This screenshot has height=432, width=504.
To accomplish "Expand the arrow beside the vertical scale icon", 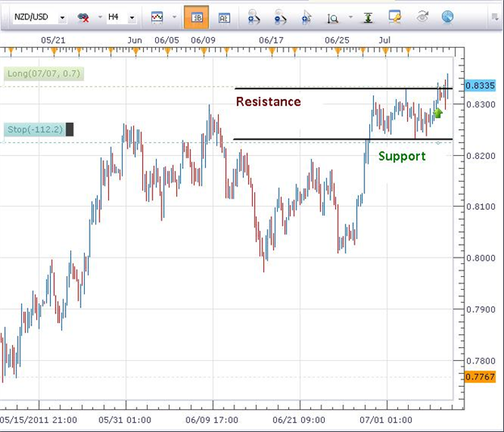I will click(x=351, y=17).
